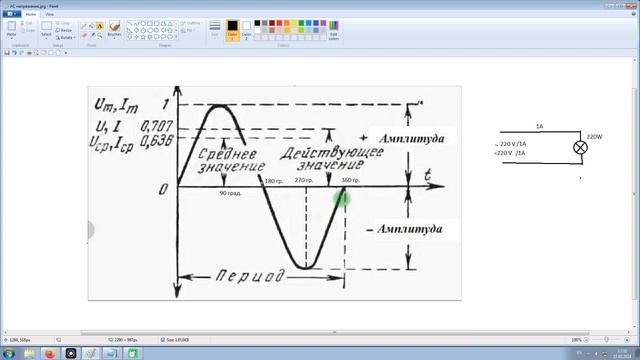Open the line Size dropdown

pos(215,30)
